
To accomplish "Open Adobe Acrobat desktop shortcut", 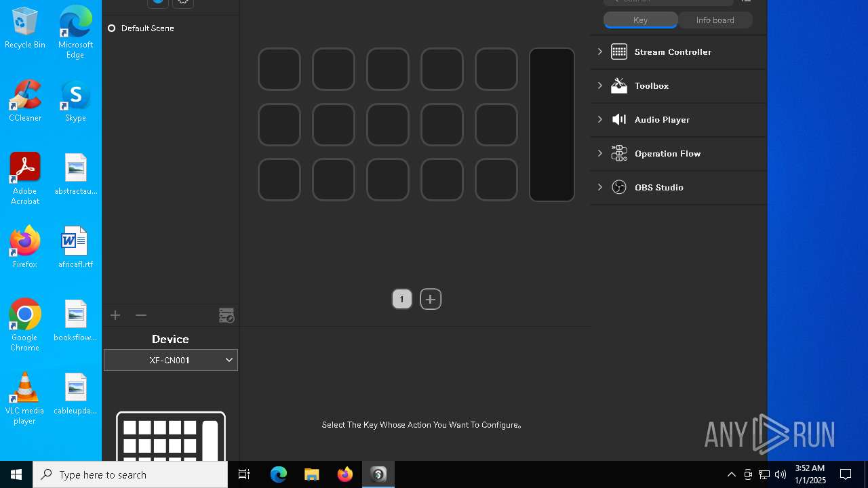I will click(25, 179).
